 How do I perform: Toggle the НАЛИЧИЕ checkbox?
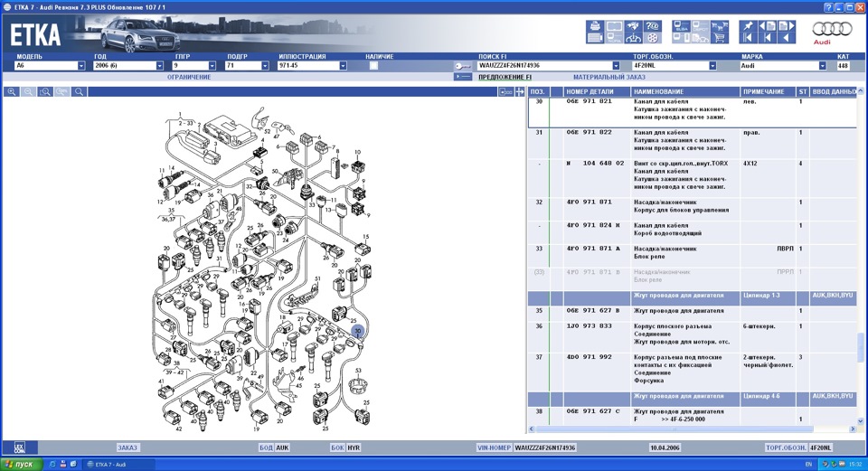coord(374,66)
